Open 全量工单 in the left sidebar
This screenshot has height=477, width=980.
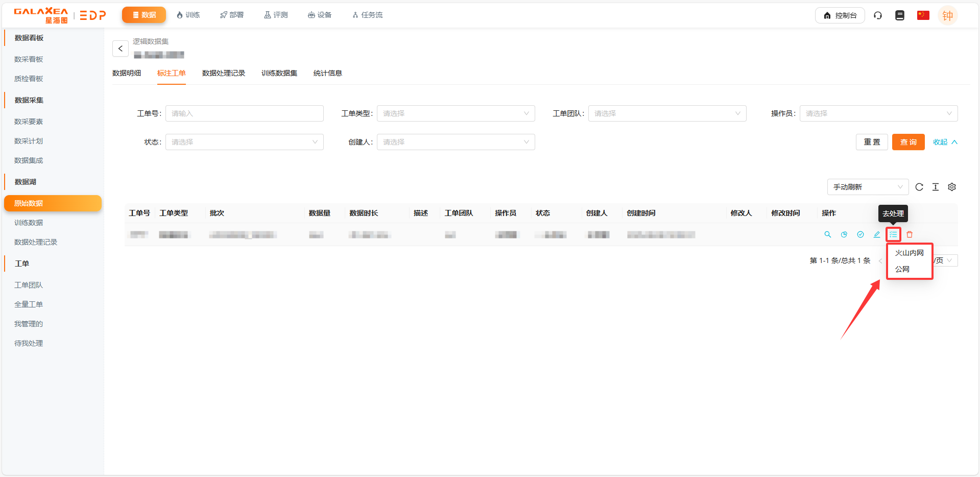click(x=29, y=304)
